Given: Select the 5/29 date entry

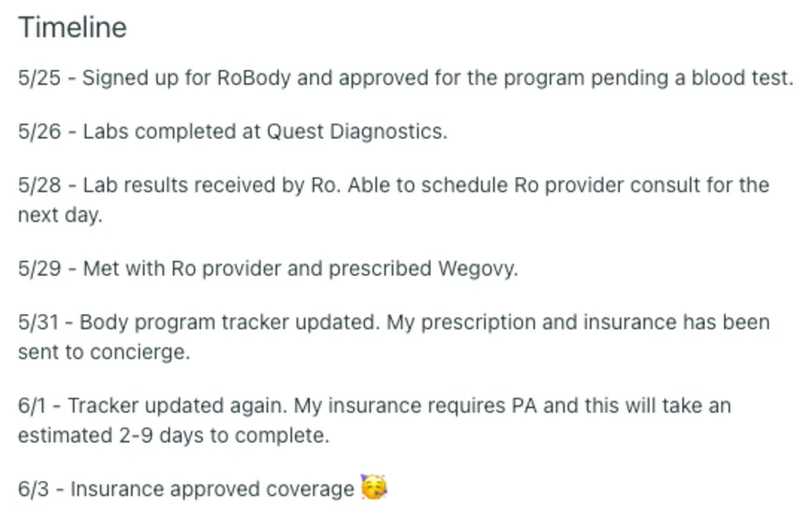Looking at the screenshot, I should tap(39, 269).
